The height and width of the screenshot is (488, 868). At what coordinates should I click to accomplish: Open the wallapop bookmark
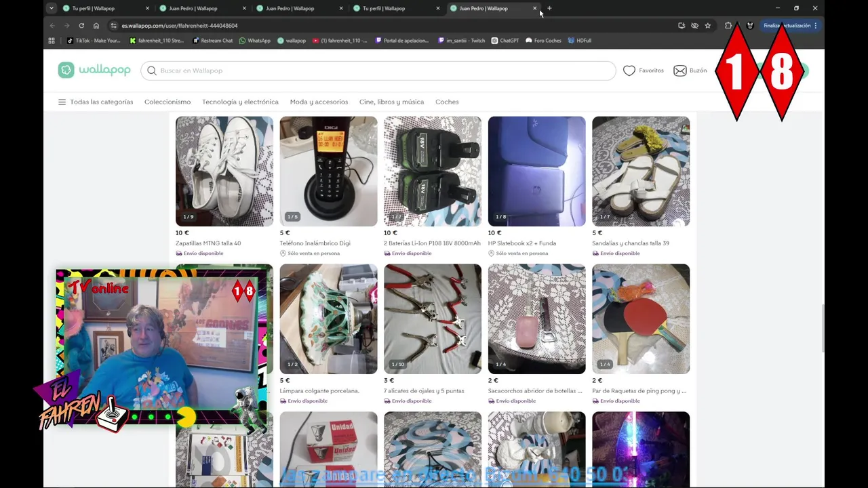[292, 41]
